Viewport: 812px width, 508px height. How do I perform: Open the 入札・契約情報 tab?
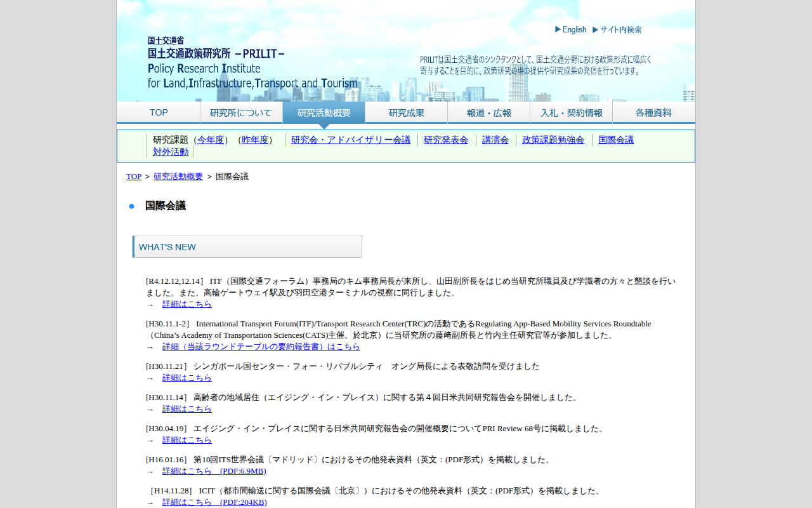pyautogui.click(x=571, y=112)
